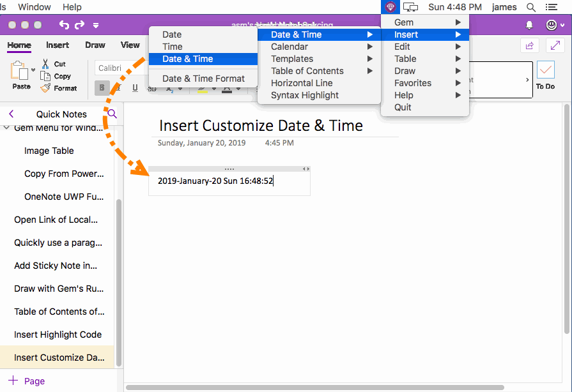
Task: Open Date & Time Format option
Action: (x=203, y=79)
